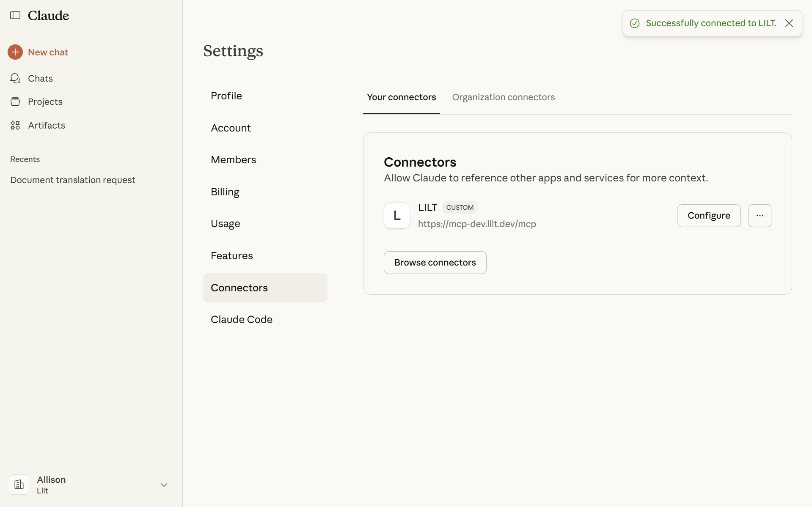The image size is (812, 507).
Task: Click the green success checkmark icon
Action: (x=635, y=23)
